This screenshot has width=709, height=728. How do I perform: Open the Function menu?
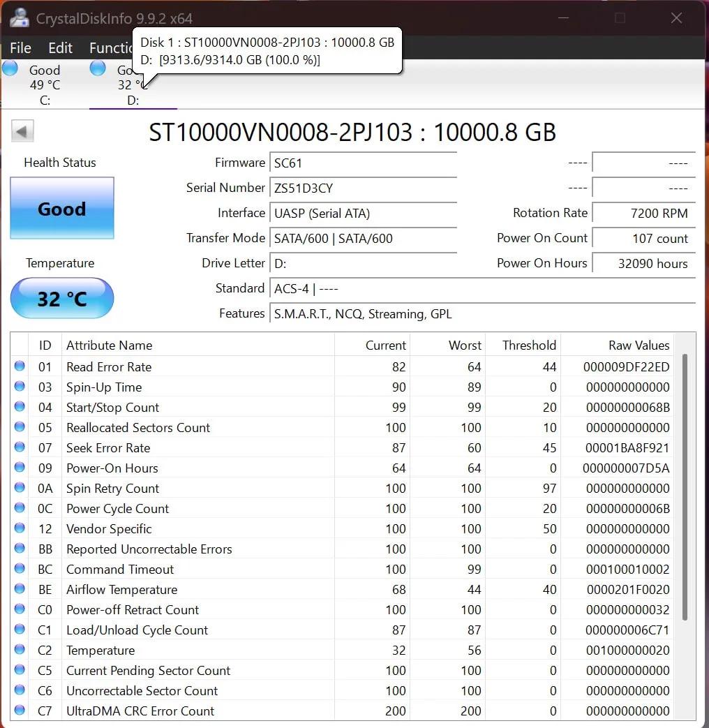pos(111,48)
